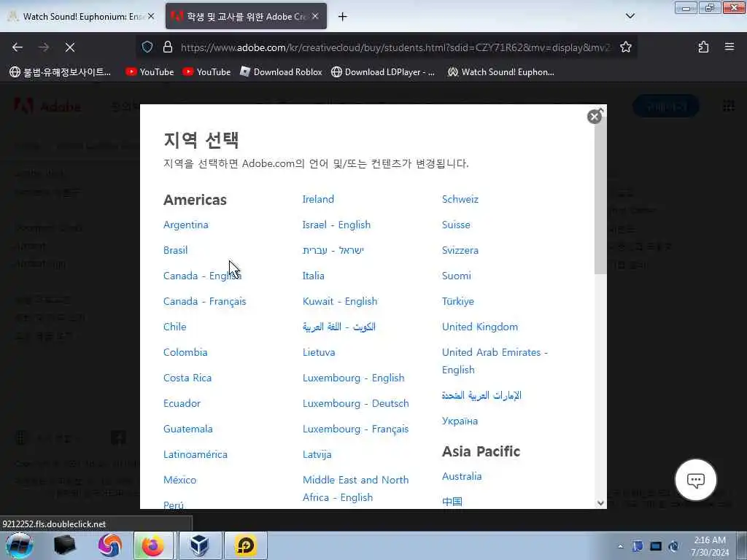Screen dimensions: 747x560
Task: Pick Lietuva region
Action: [x=319, y=352]
